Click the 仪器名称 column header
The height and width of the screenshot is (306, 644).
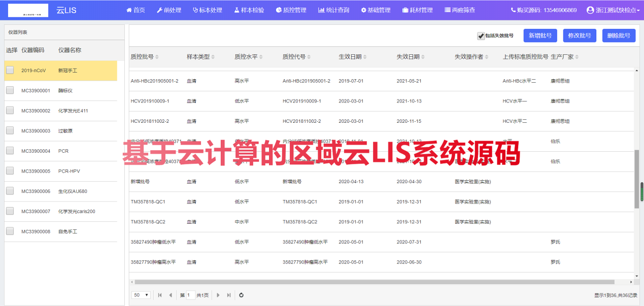(70, 50)
